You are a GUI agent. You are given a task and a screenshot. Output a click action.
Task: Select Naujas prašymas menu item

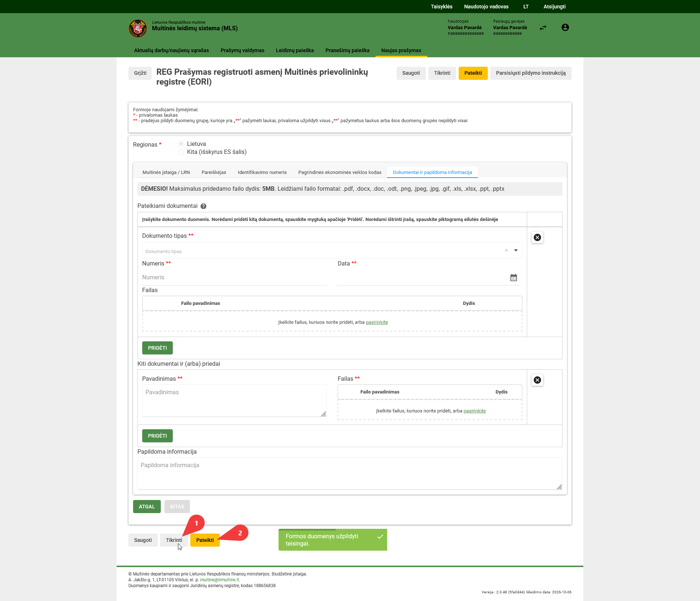[401, 50]
